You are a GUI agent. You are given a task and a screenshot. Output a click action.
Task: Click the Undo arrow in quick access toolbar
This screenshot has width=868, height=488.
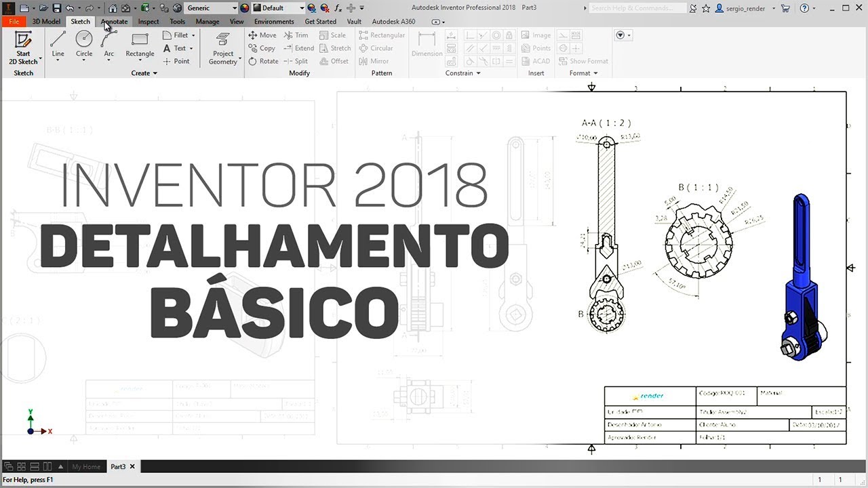pos(69,8)
